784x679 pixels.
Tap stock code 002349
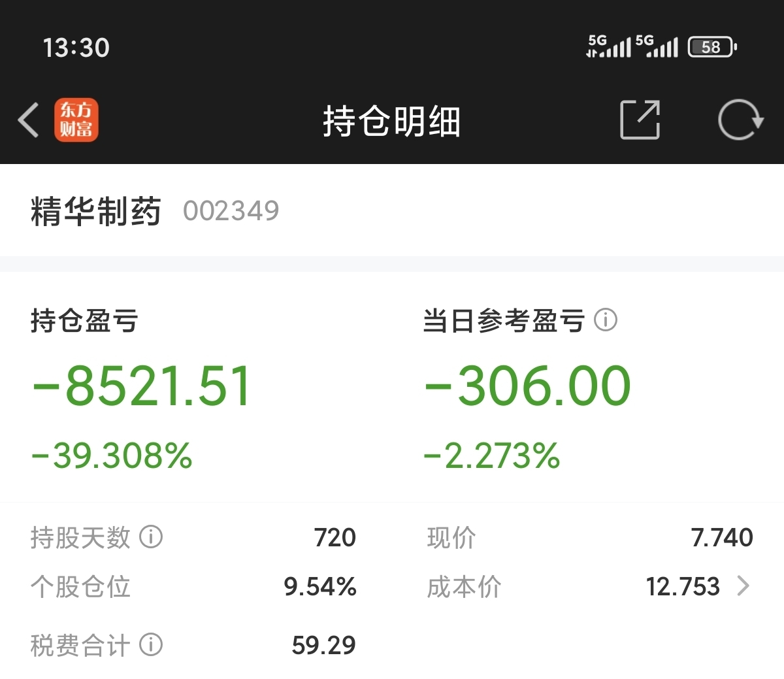click(231, 211)
